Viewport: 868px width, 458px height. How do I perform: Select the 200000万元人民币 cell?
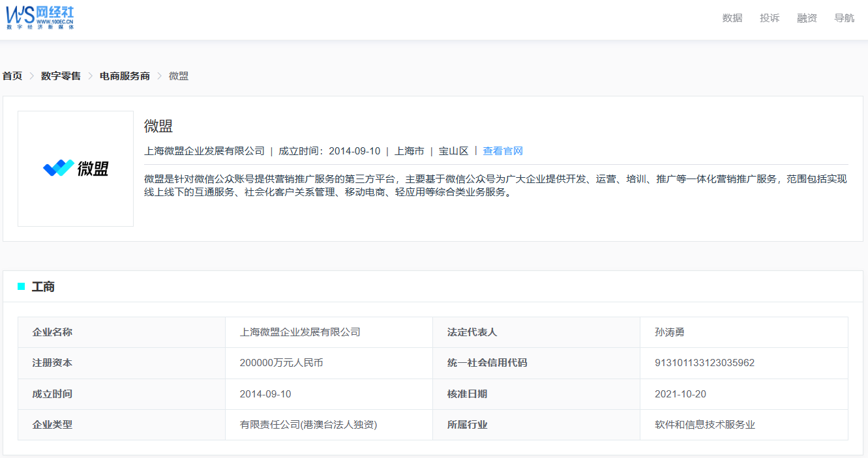329,363
